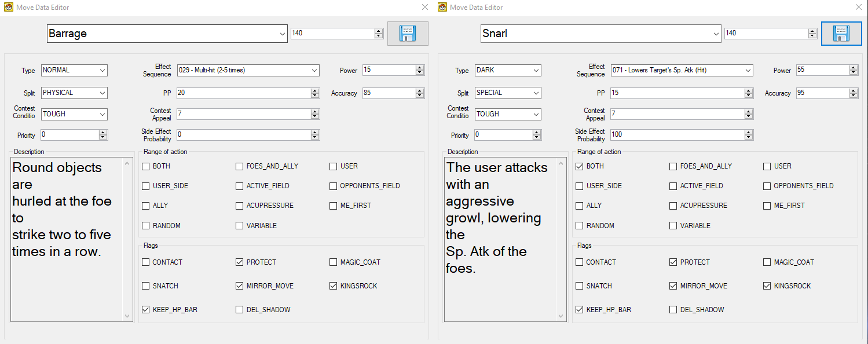Close the right Move Data Editor window
Screen dimensions: 868x344
[x=859, y=8]
